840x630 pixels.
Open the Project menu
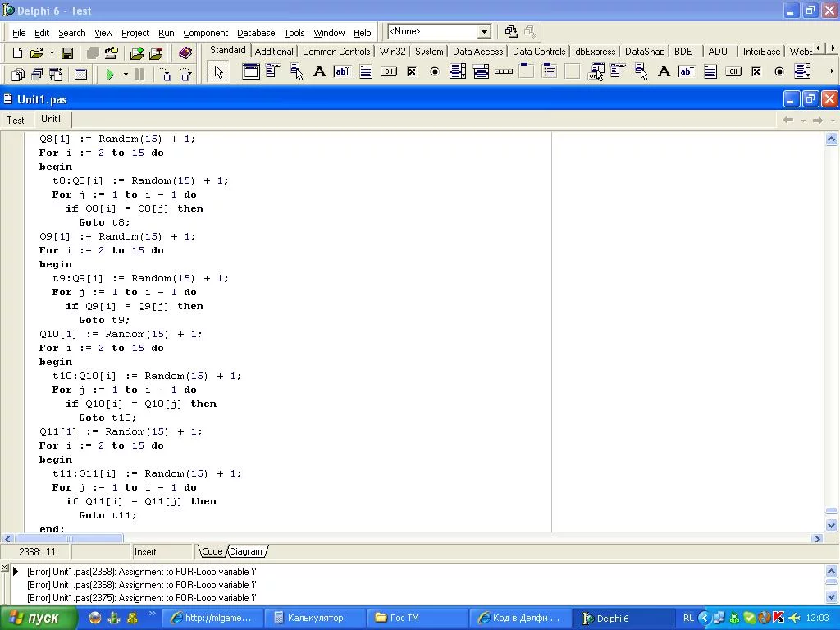135,33
